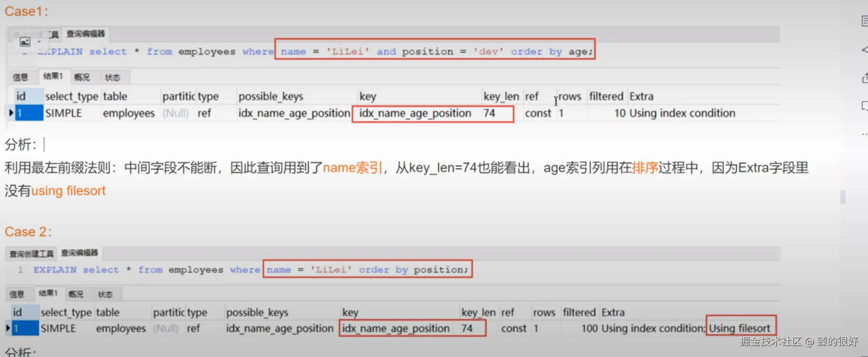Select the id cell 1 in Case1
Viewport: 868px width, 357px height.
(29, 113)
